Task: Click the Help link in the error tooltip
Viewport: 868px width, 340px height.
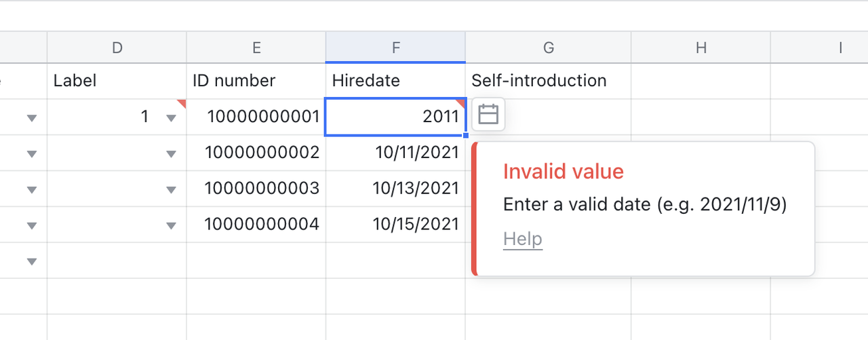Action: coord(522,239)
